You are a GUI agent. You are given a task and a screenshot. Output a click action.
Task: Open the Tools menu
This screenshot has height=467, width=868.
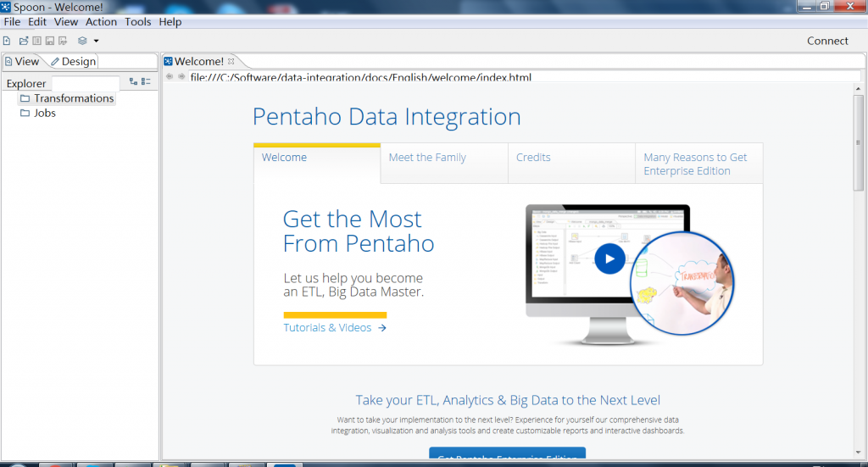pyautogui.click(x=138, y=21)
